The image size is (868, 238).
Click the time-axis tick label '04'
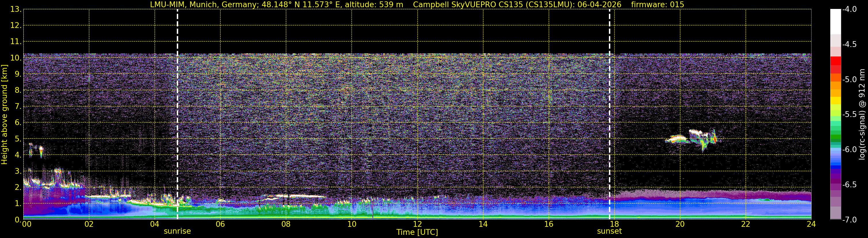[x=155, y=224]
